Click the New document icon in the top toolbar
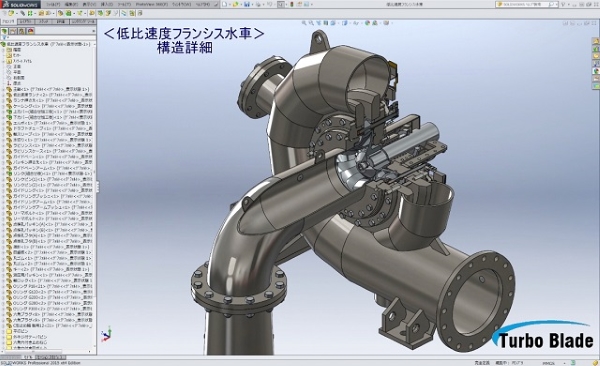Viewport: 600px width, 366px height. pyautogui.click(x=225, y=4)
